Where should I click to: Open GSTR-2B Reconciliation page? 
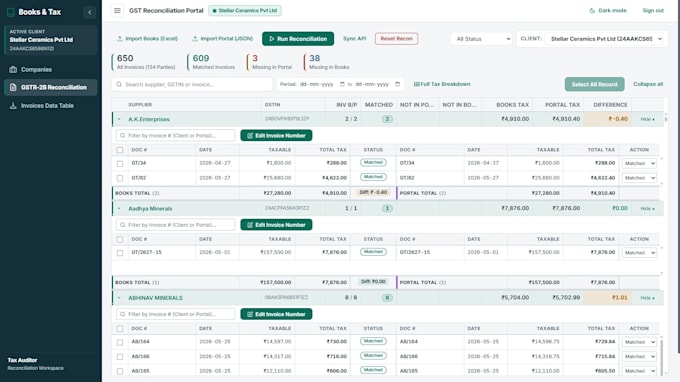pos(51,87)
